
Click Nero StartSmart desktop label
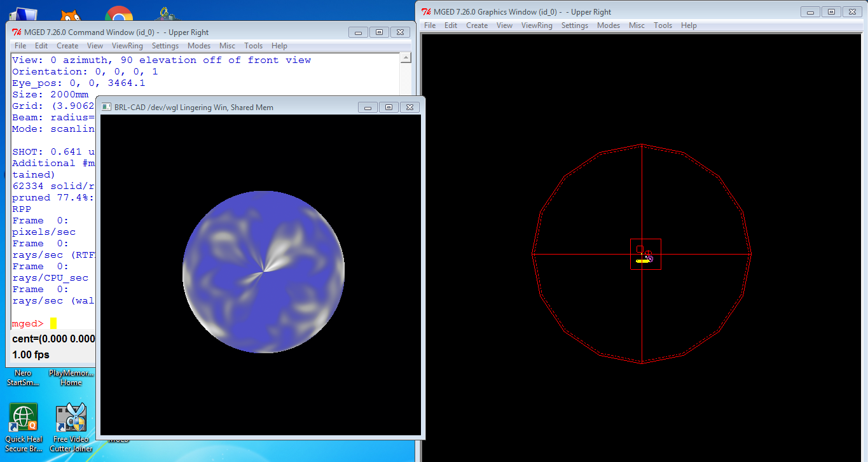click(23, 378)
